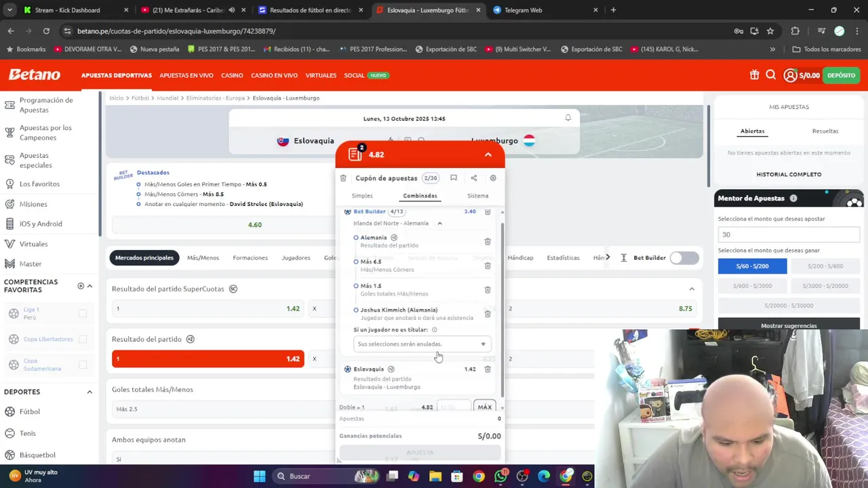Open Mentor de Apuestas info icon
This screenshot has height=488, width=868.
[x=793, y=199]
